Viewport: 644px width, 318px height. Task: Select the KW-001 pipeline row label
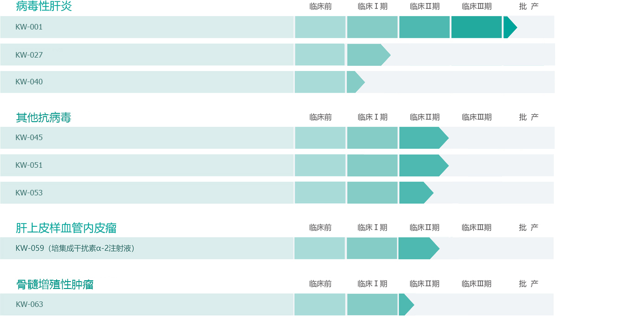[29, 27]
